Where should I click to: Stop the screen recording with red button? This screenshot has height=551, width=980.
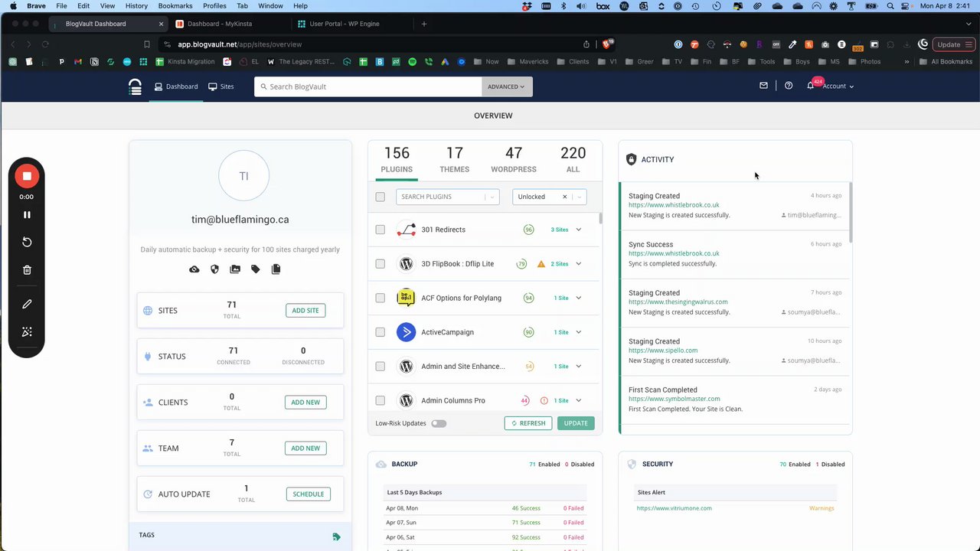[27, 176]
